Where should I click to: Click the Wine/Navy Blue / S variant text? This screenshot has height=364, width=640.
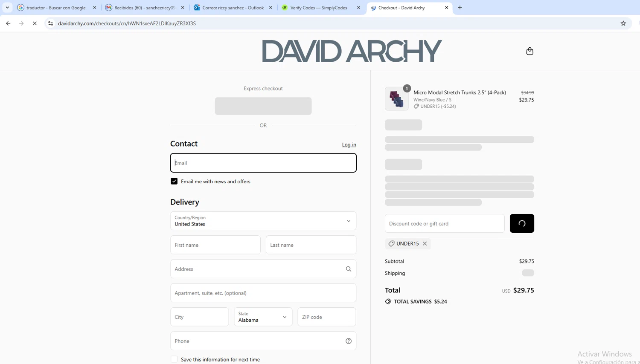(x=432, y=100)
